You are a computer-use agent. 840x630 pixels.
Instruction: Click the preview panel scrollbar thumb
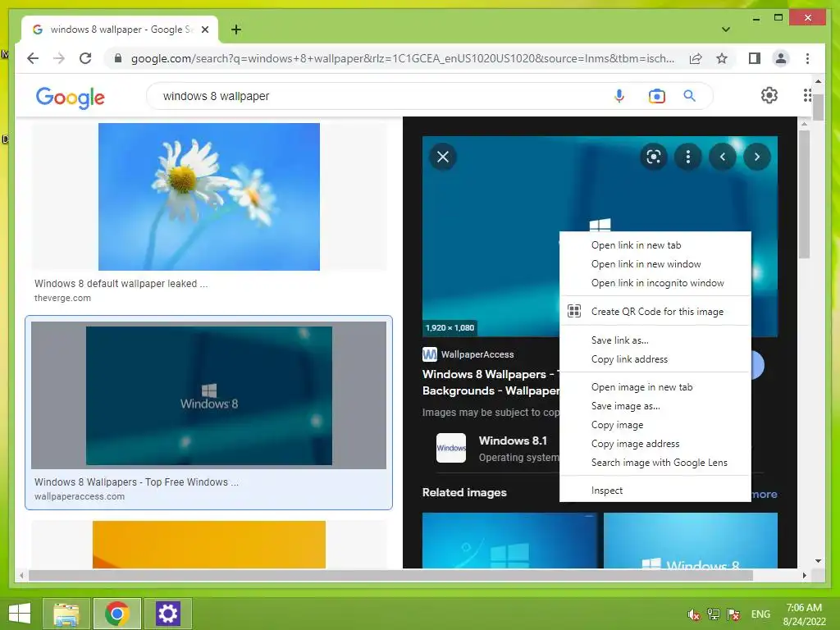click(x=804, y=194)
